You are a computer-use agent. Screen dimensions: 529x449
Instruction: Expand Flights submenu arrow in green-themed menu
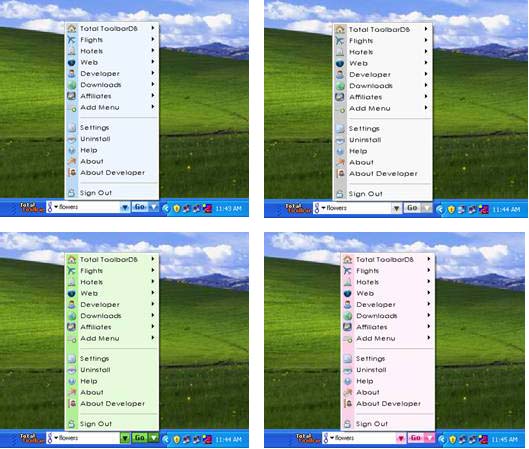153,270
